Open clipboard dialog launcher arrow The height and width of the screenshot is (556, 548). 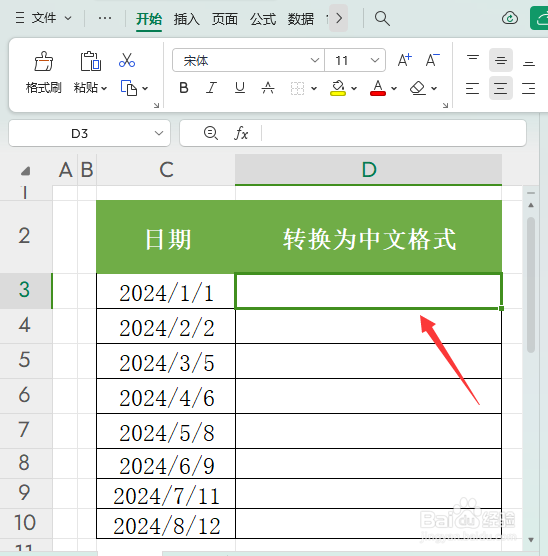pyautogui.click(x=156, y=105)
